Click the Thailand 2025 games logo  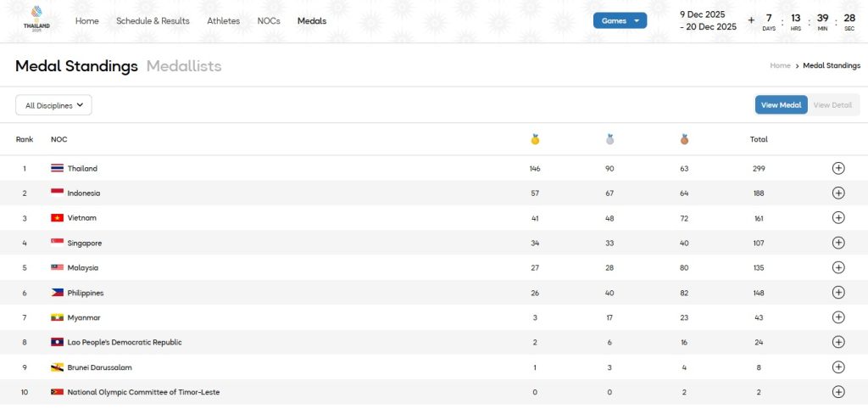pyautogui.click(x=36, y=20)
